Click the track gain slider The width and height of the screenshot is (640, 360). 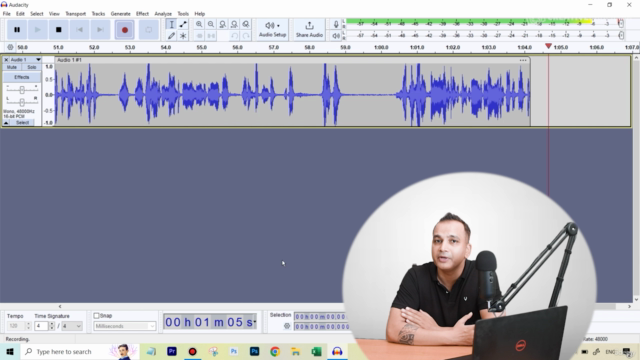pyautogui.click(x=22, y=89)
